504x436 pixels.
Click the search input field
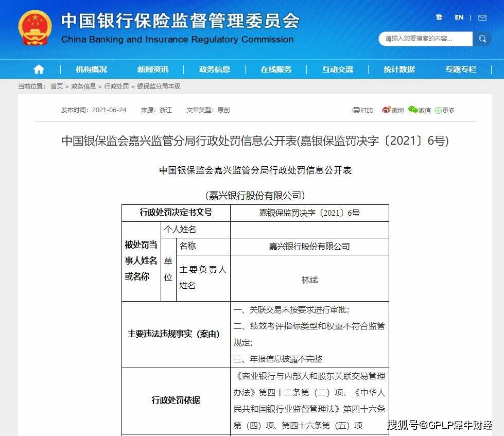click(x=426, y=39)
